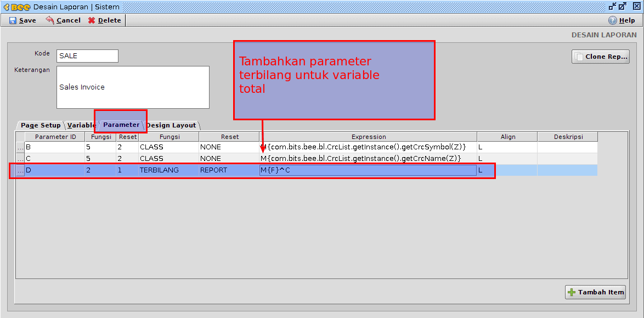
Task: Click the Cancel toolbar button
Action: (63, 20)
